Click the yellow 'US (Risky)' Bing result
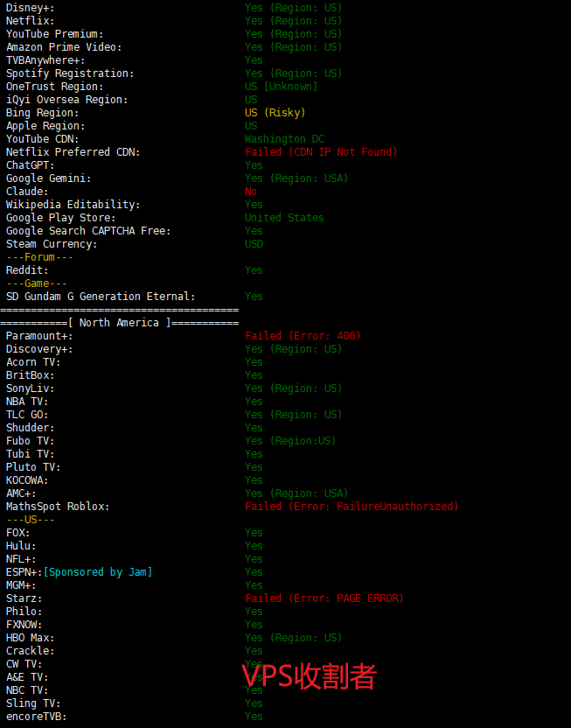 pos(275,113)
